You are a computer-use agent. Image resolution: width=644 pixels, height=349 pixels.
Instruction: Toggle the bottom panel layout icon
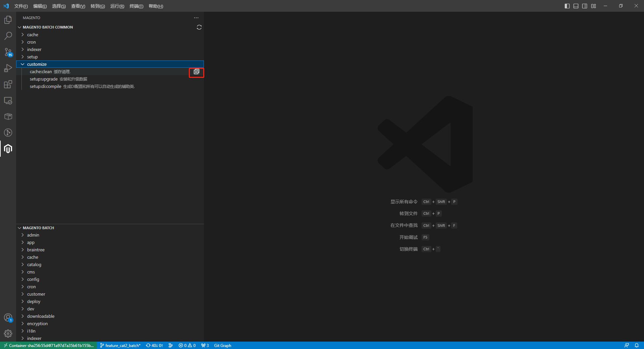click(576, 6)
